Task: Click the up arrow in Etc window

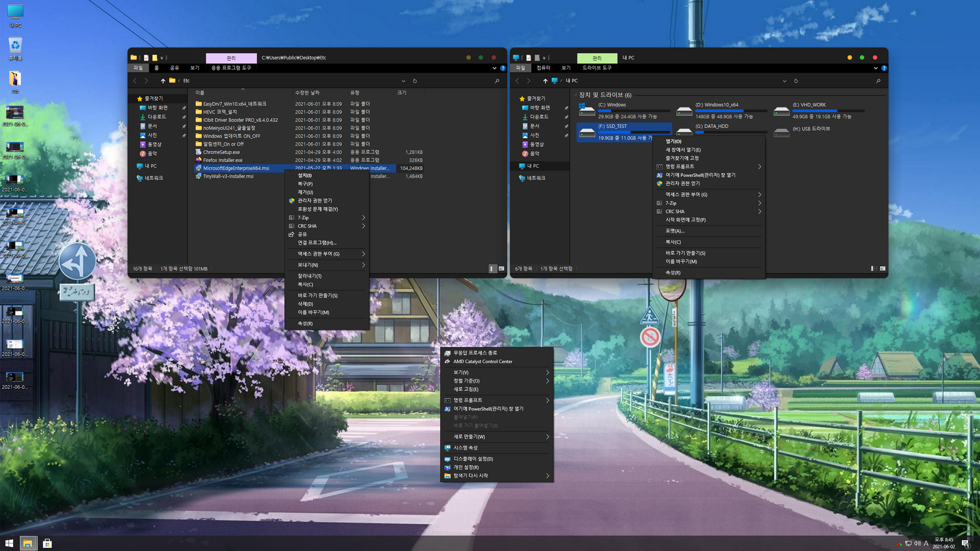Action: click(x=162, y=80)
